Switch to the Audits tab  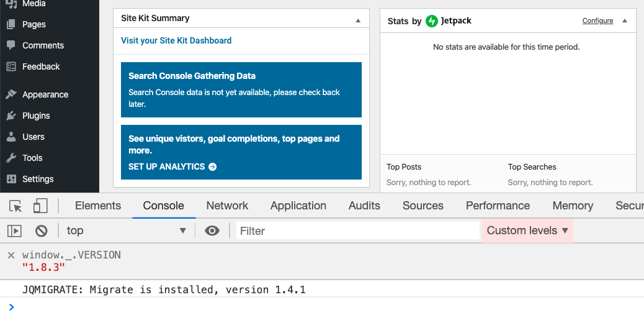tap(364, 206)
